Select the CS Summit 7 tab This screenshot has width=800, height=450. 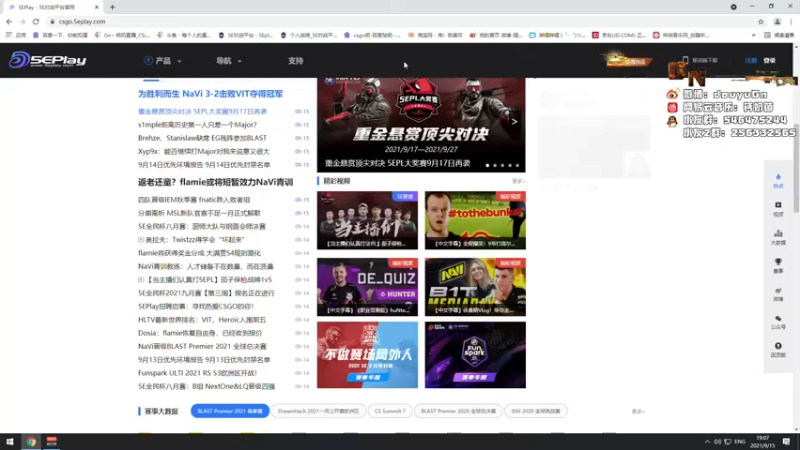point(390,411)
